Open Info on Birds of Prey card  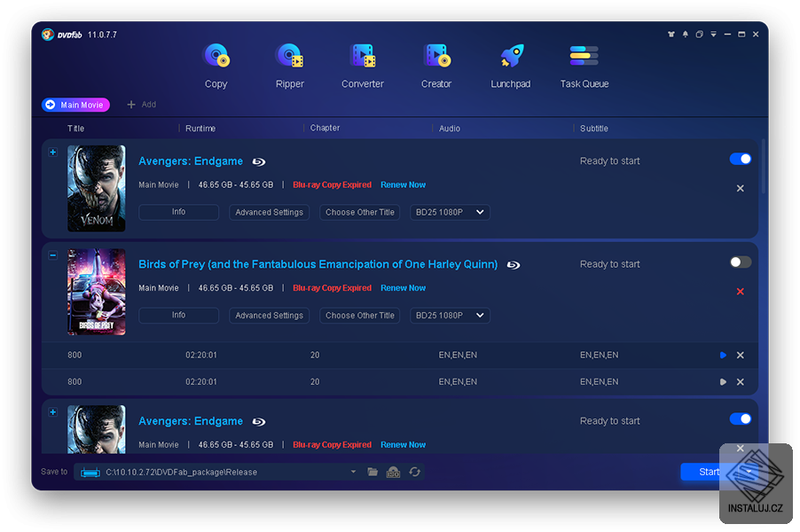pos(178,316)
